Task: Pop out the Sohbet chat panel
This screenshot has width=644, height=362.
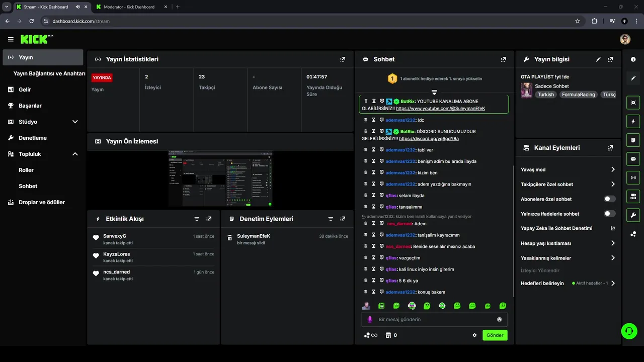Action: point(503,59)
